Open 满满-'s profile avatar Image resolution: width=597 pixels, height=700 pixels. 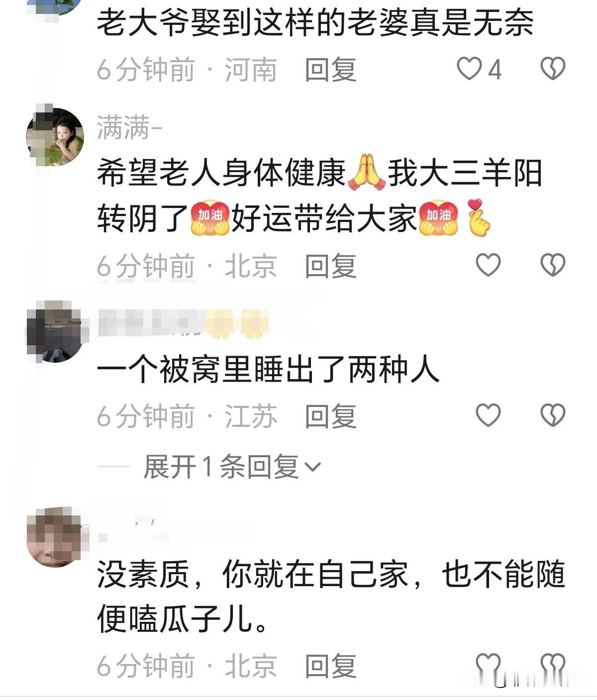55,136
